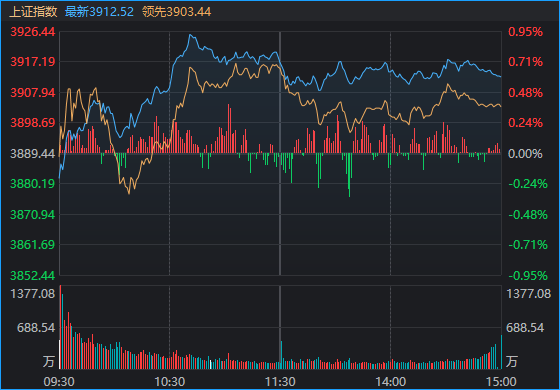
Task: Click the 10:30 time axis marker
Action: 170,382
